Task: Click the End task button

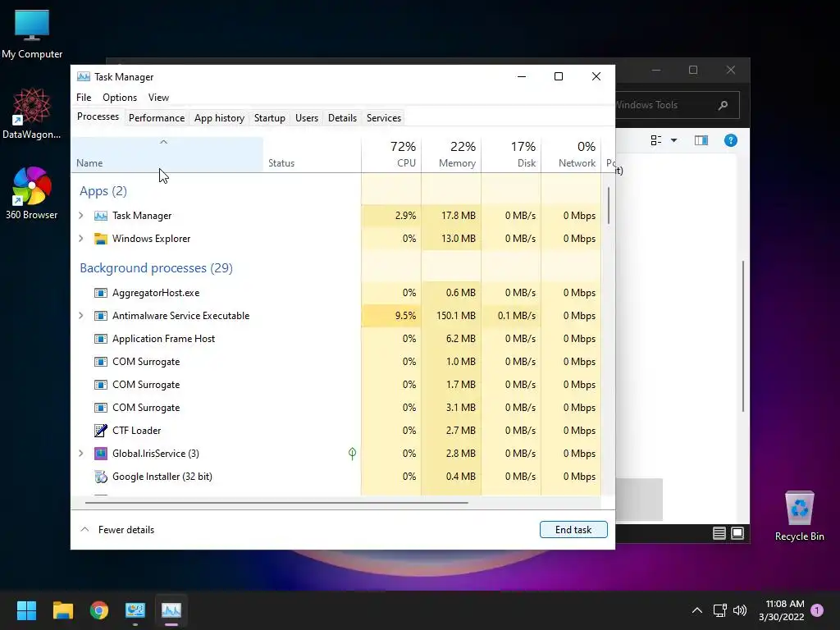Action: 573,529
